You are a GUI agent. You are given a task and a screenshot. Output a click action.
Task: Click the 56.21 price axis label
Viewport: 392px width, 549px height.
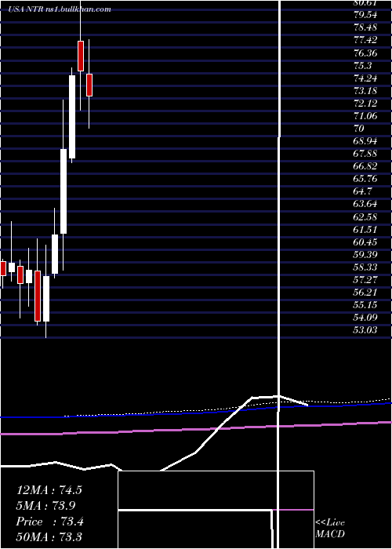pyautogui.click(x=365, y=292)
